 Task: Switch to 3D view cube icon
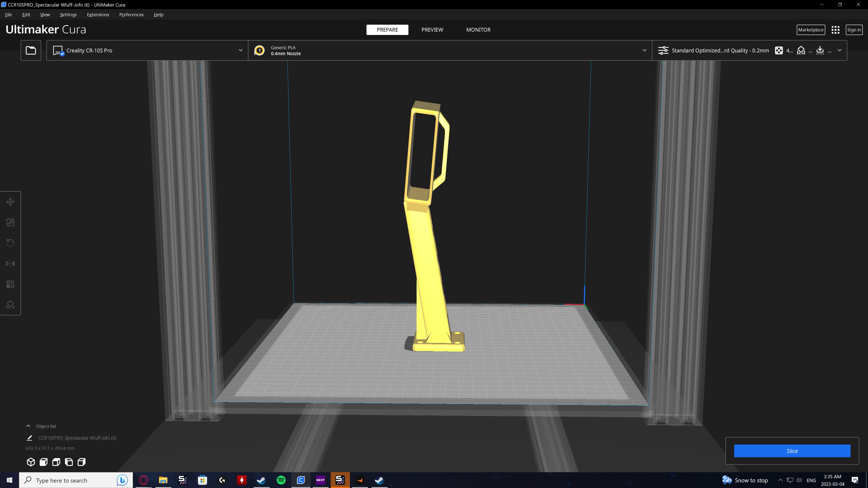(x=31, y=462)
